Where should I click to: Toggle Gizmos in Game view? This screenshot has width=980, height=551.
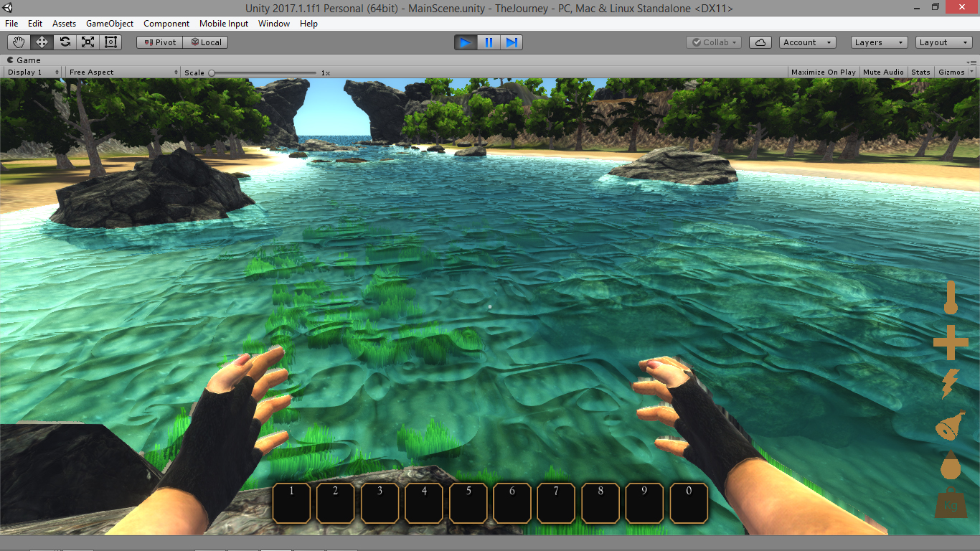click(951, 72)
